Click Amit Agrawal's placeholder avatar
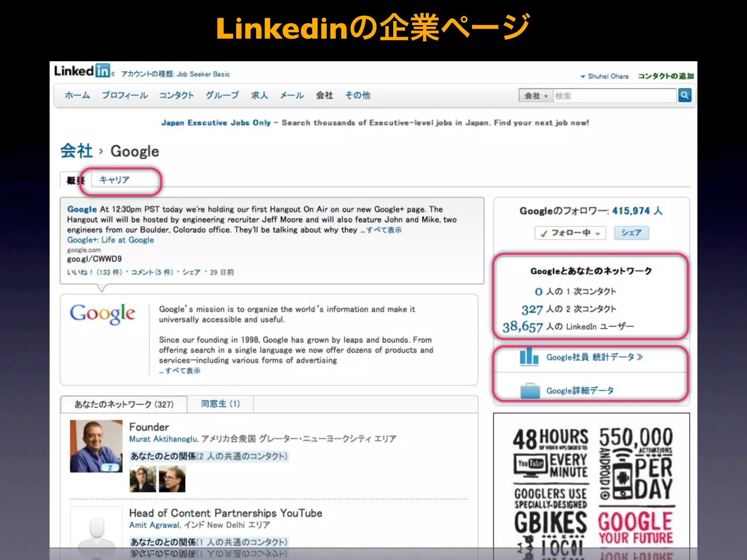The height and width of the screenshot is (560, 747). click(96, 527)
